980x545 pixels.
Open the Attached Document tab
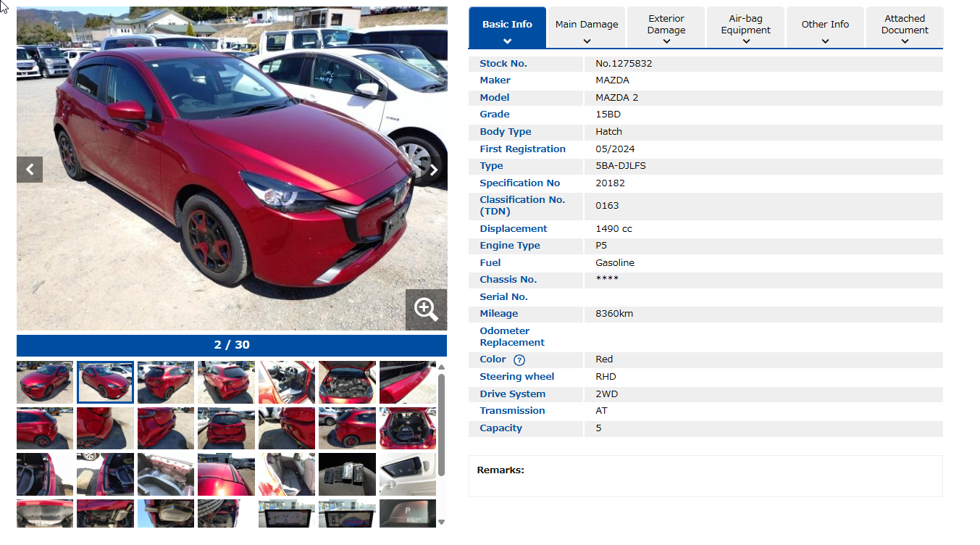[905, 28]
